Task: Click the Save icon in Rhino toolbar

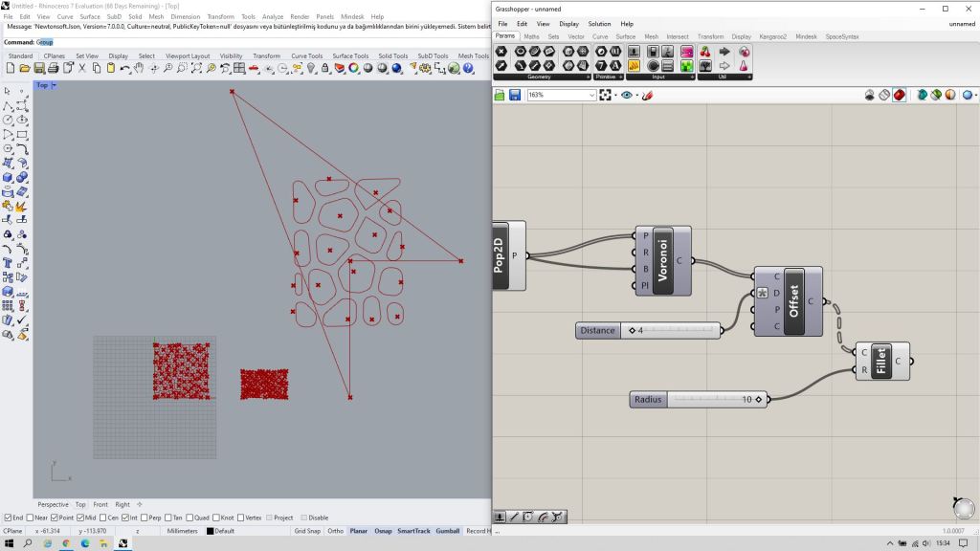Action: (39, 69)
